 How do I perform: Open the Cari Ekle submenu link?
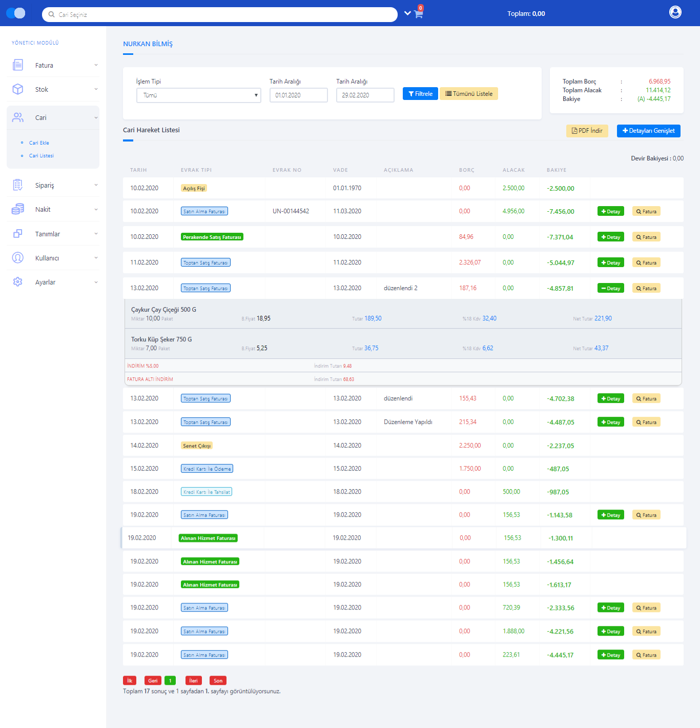[x=39, y=143]
